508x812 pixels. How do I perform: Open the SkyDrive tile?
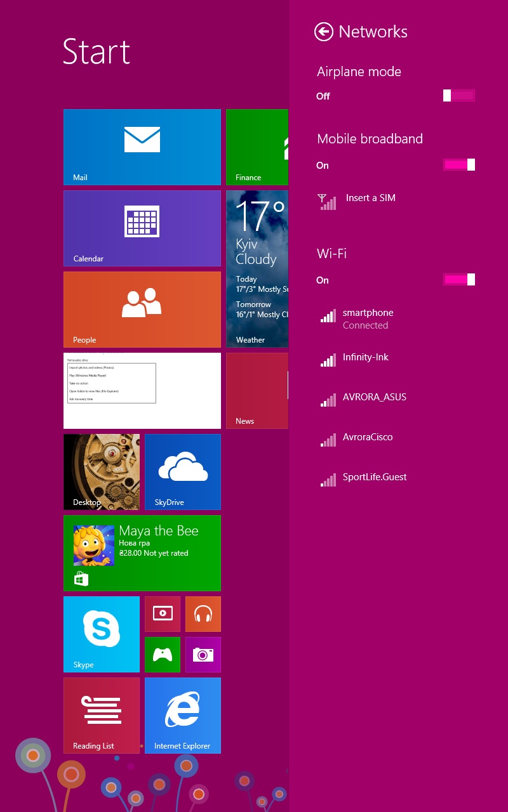click(x=183, y=471)
